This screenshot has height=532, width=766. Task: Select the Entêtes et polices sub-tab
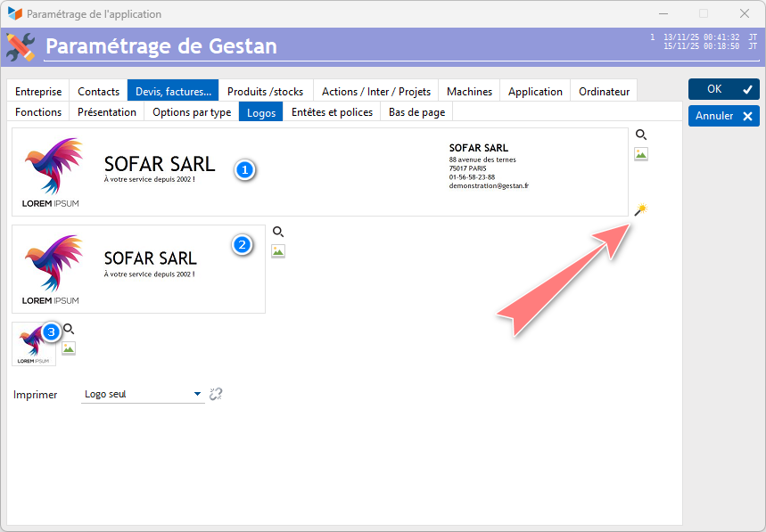pos(332,112)
